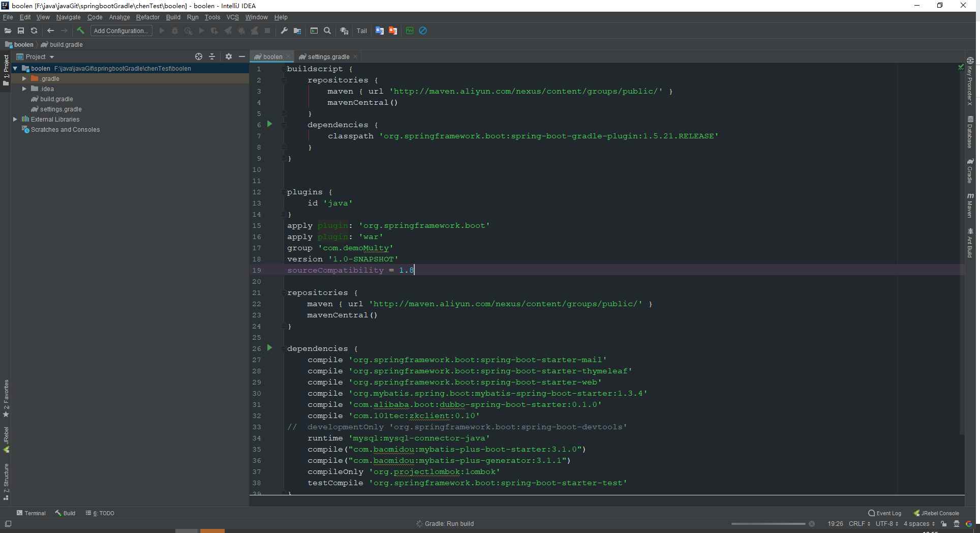Image resolution: width=980 pixels, height=533 pixels.
Task: Synchronize files with the refresh icon
Action: pyautogui.click(x=34, y=31)
